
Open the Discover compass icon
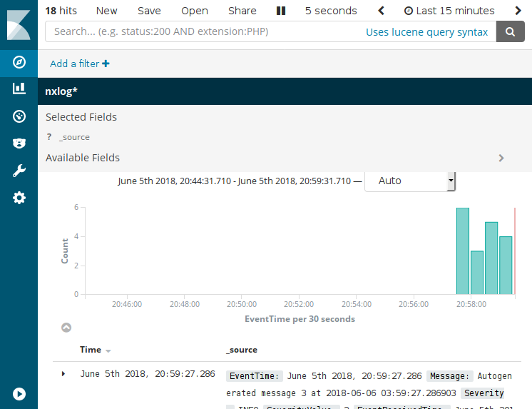19,62
